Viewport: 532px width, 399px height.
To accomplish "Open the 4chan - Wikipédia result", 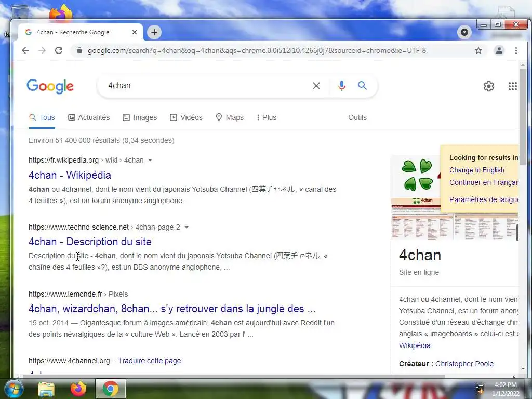I will (x=70, y=175).
